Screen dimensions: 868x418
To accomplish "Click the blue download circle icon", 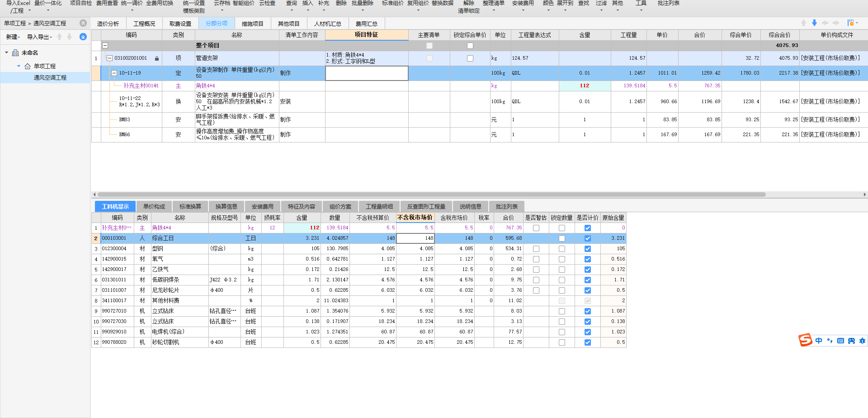I will 83,37.
